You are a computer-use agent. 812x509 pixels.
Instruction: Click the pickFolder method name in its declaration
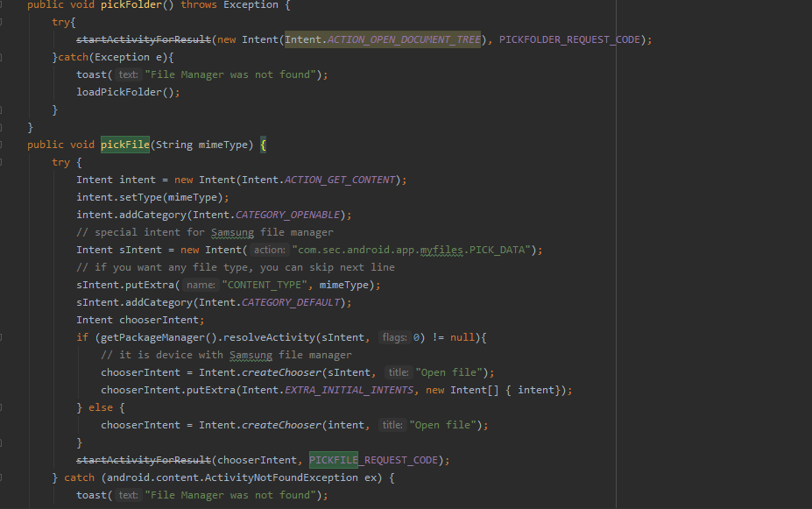(x=138, y=5)
